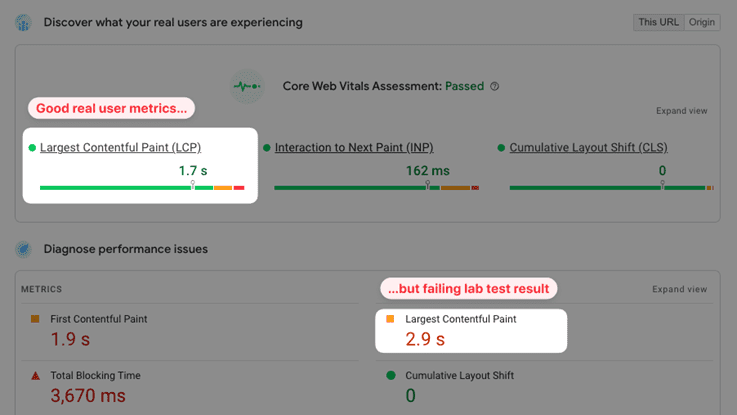Click the red triangle beside Total Blocking Time
The image size is (737, 415).
click(35, 376)
